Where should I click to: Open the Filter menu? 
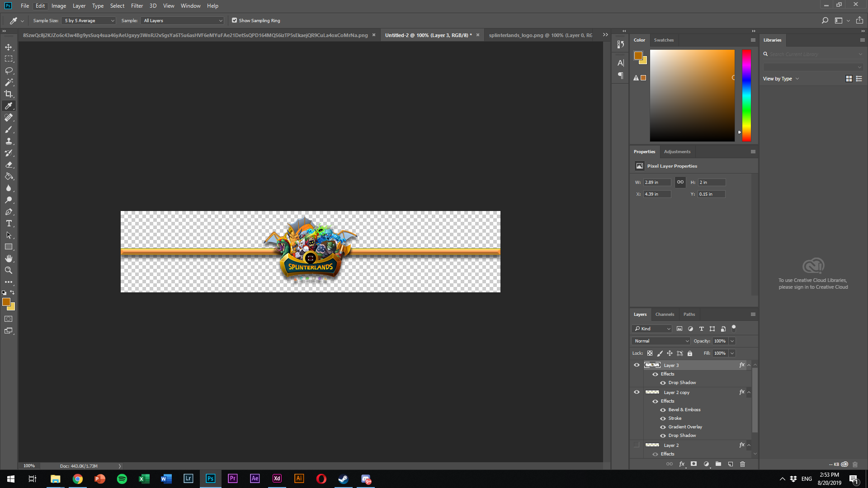(137, 6)
